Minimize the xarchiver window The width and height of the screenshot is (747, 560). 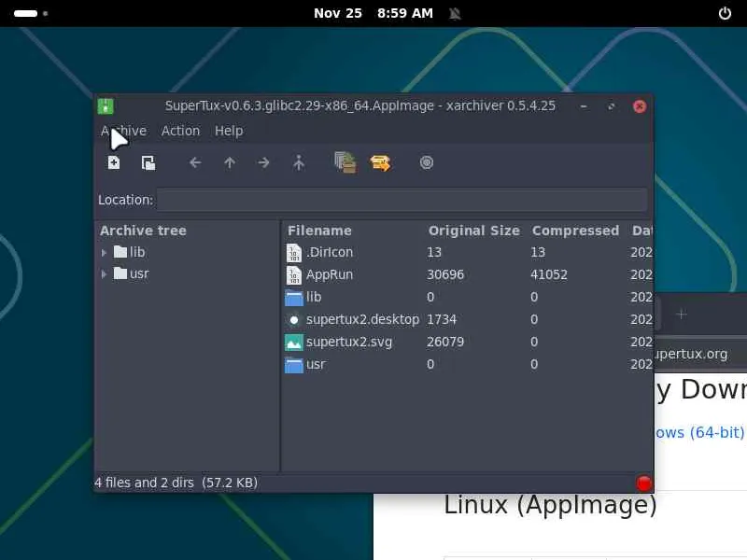point(584,106)
